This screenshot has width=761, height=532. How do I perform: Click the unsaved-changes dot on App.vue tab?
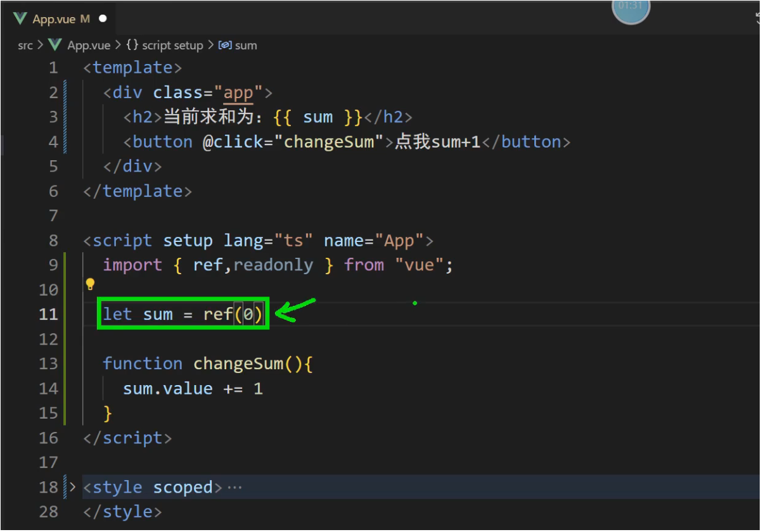pyautogui.click(x=103, y=19)
